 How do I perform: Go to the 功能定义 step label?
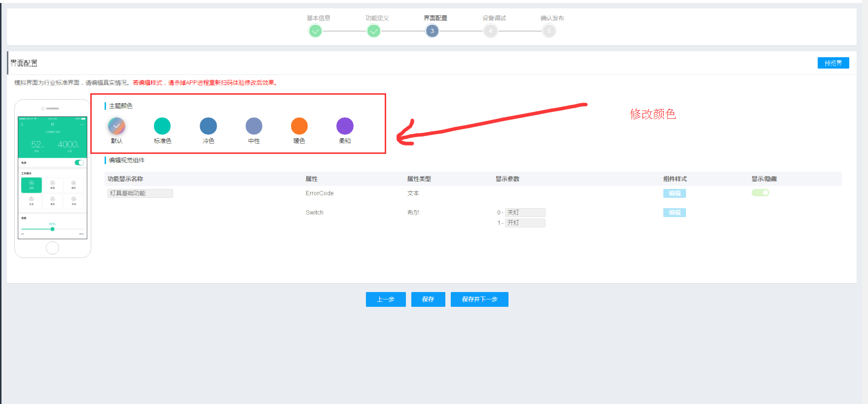[x=377, y=18]
